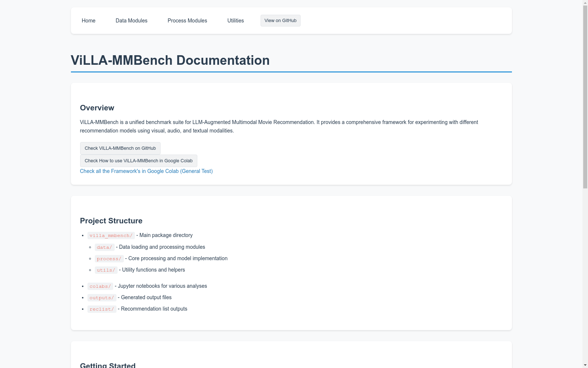This screenshot has height=368, width=588.
Task: Click the process/ code label
Action: point(109,259)
